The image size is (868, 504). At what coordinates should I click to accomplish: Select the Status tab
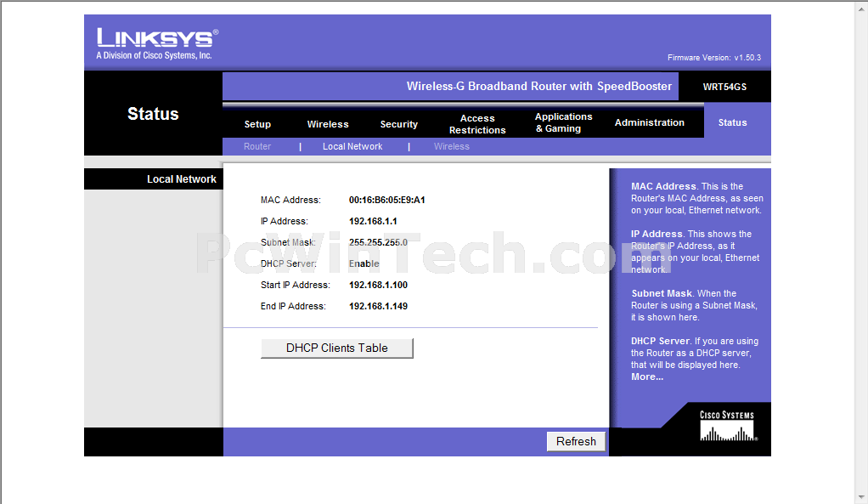pos(732,122)
